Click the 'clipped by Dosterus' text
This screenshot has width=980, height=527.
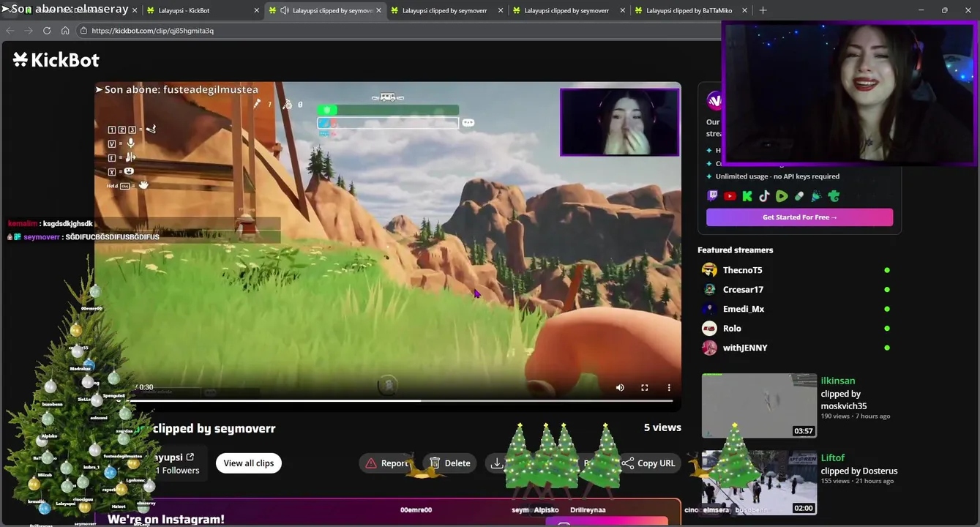pos(859,471)
